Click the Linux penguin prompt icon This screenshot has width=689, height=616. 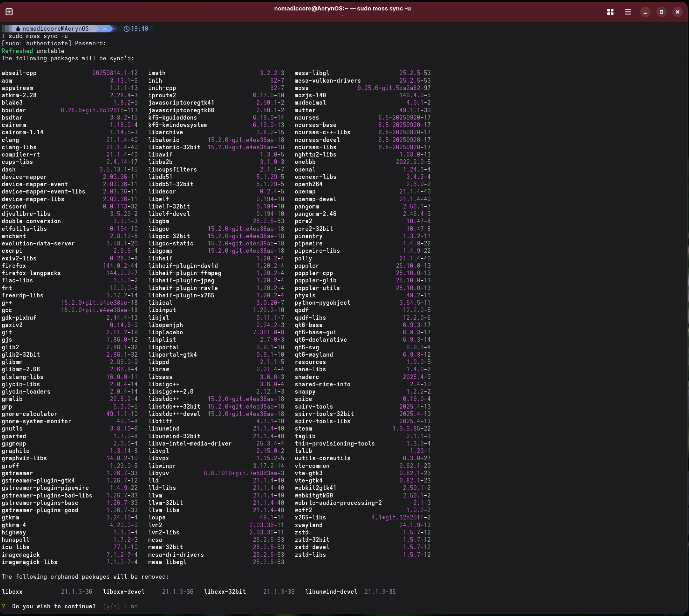18,29
